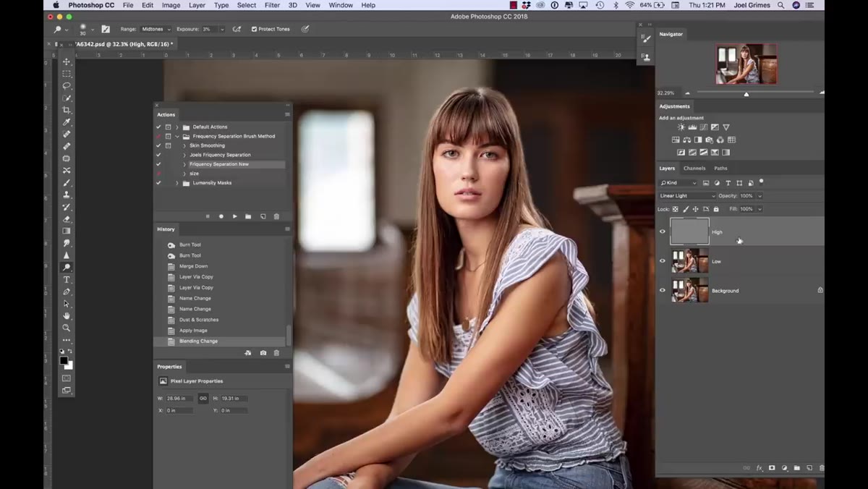The width and height of the screenshot is (868, 489).
Task: Hide the High layer
Action: click(662, 231)
